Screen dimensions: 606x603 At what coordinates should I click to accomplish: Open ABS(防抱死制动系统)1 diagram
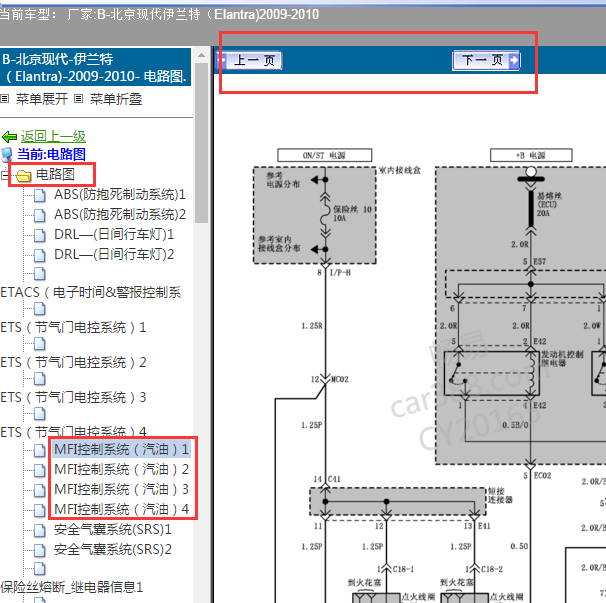click(x=120, y=194)
